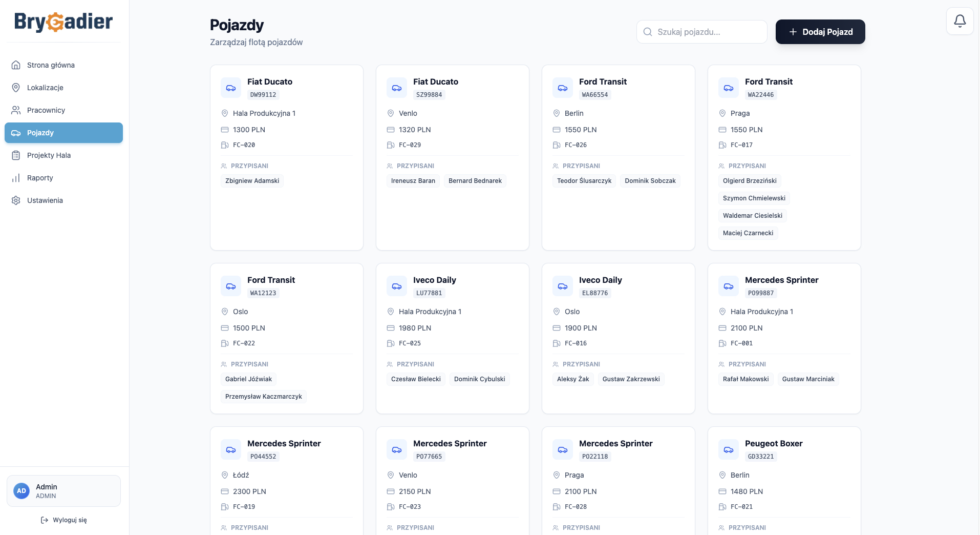Focus the Szukaj pojazdu search field

[x=701, y=32]
